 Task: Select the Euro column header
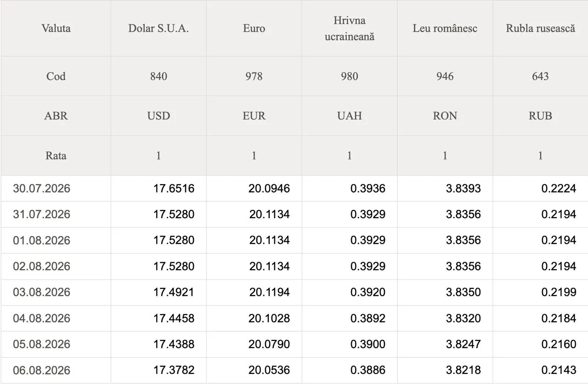click(x=254, y=28)
